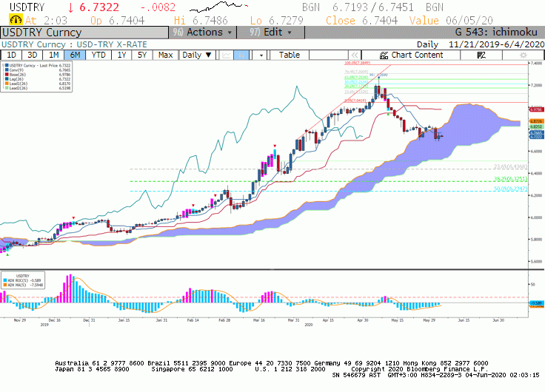Click the Lead2(26) legend entry
Image resolution: width=545 pixels, height=392 pixels.
[x=38, y=88]
